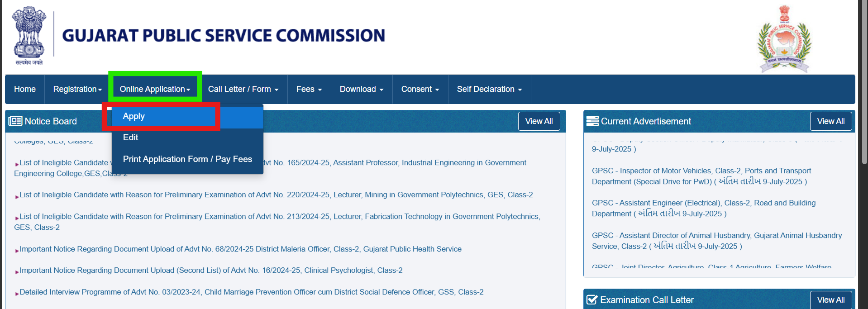The height and width of the screenshot is (309, 868).
Task: Expand the Self Declaration menu
Action: 489,89
